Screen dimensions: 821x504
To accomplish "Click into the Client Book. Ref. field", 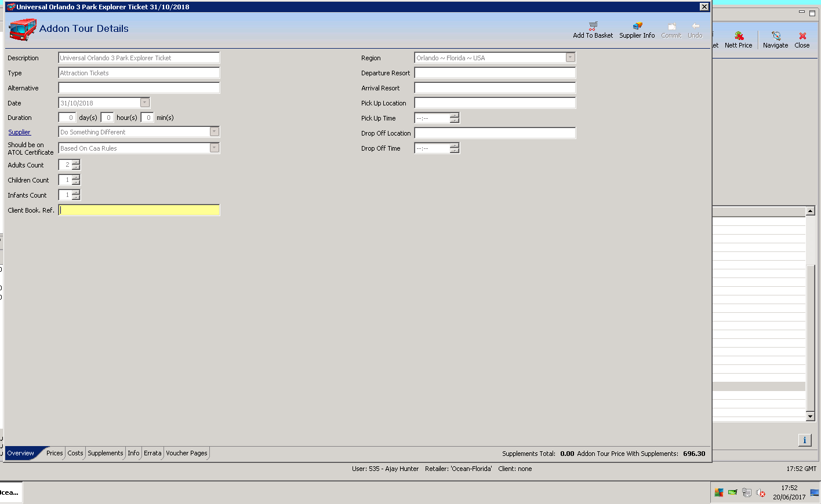I will click(139, 210).
